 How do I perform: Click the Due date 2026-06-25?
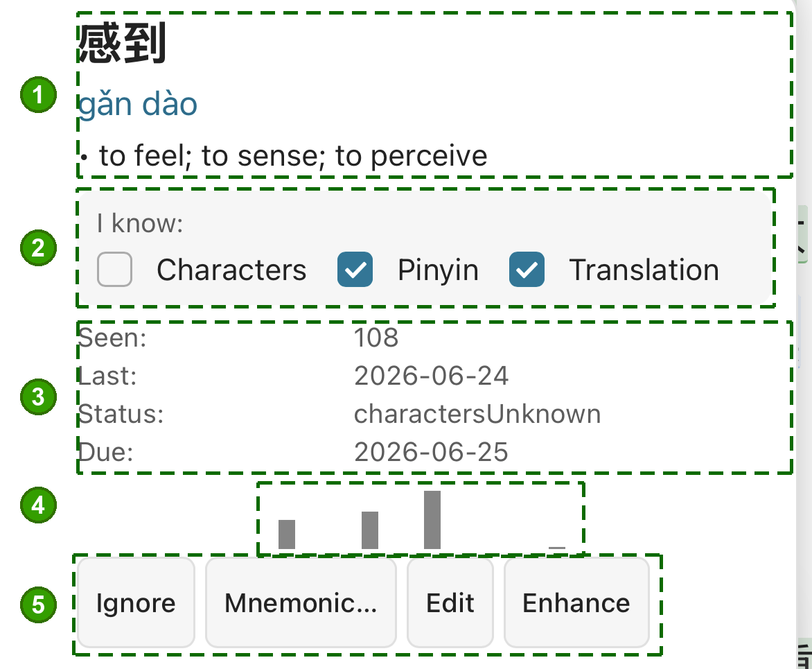(x=432, y=453)
